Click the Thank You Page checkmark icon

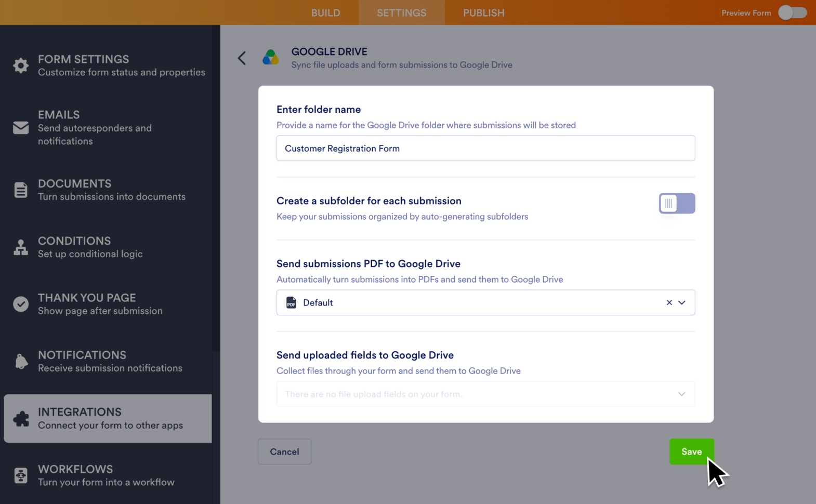pyautogui.click(x=21, y=304)
